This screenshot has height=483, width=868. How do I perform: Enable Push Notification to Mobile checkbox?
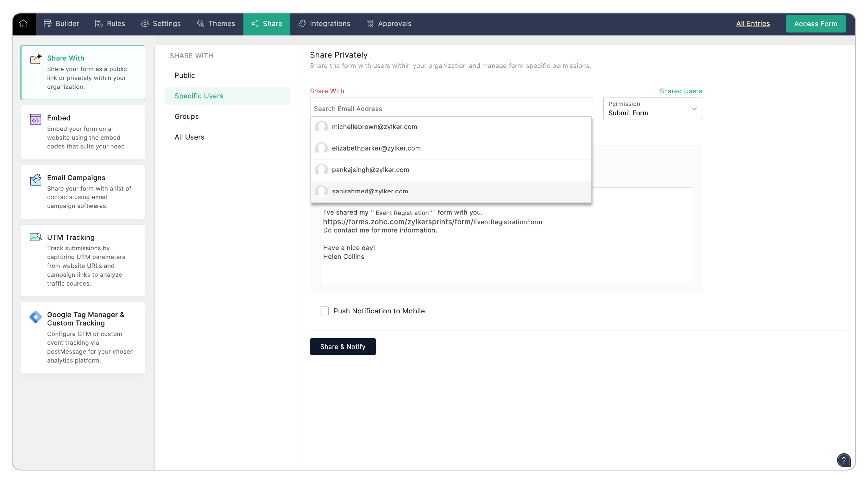pyautogui.click(x=324, y=311)
